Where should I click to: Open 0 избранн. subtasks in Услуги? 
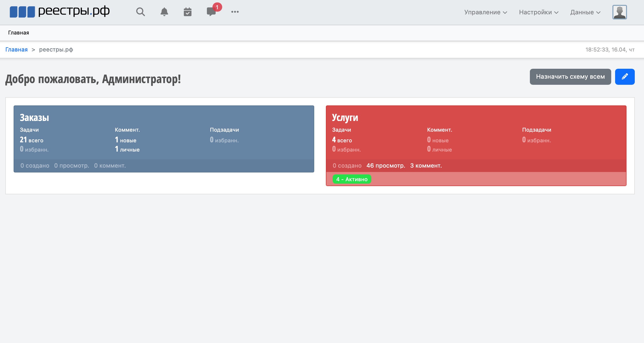pyautogui.click(x=536, y=140)
